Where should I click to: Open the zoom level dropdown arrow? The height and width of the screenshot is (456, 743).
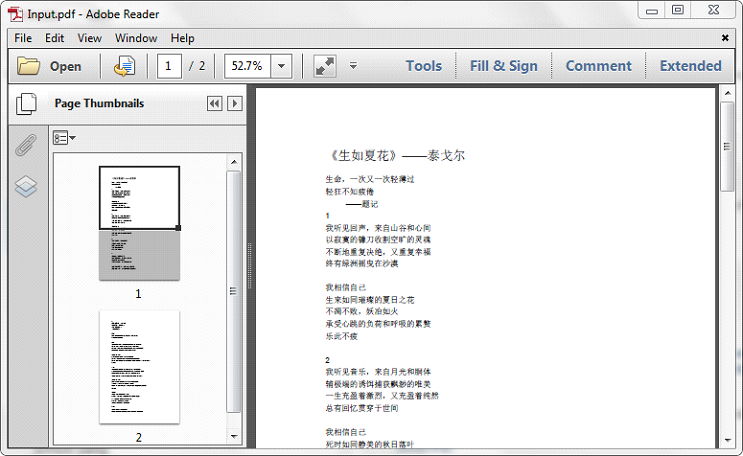(281, 66)
